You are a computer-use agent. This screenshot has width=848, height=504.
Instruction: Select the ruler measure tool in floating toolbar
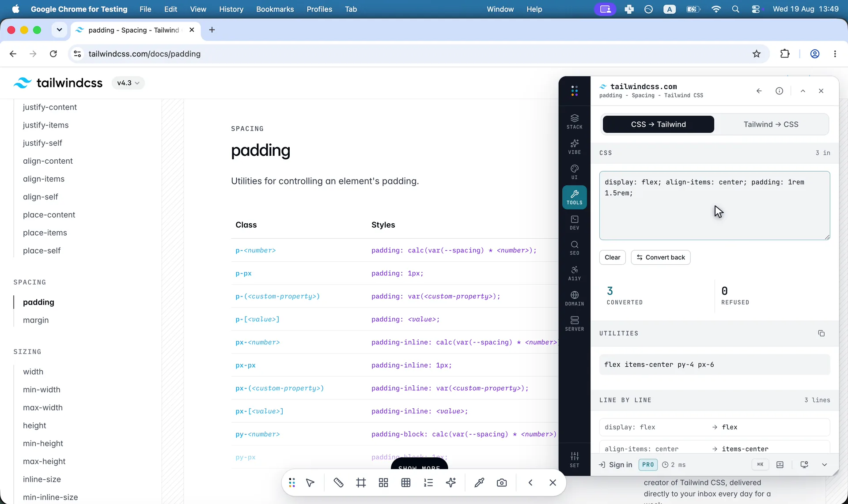tap(338, 483)
